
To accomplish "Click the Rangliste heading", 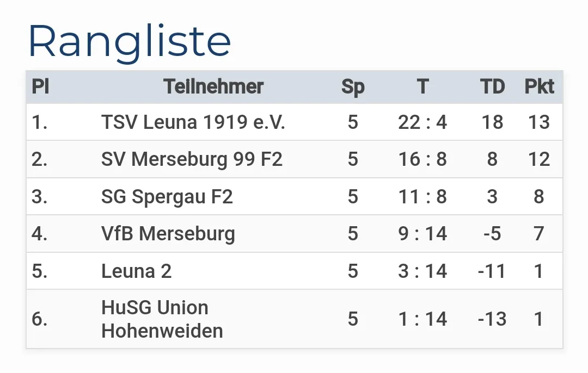I will pos(130,41).
